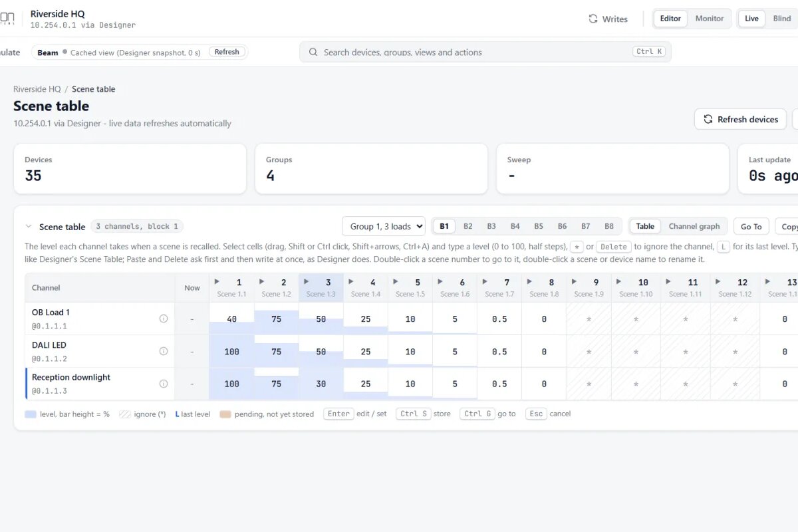Play scene 1 arrow in header
The image size is (798, 532).
(x=217, y=282)
